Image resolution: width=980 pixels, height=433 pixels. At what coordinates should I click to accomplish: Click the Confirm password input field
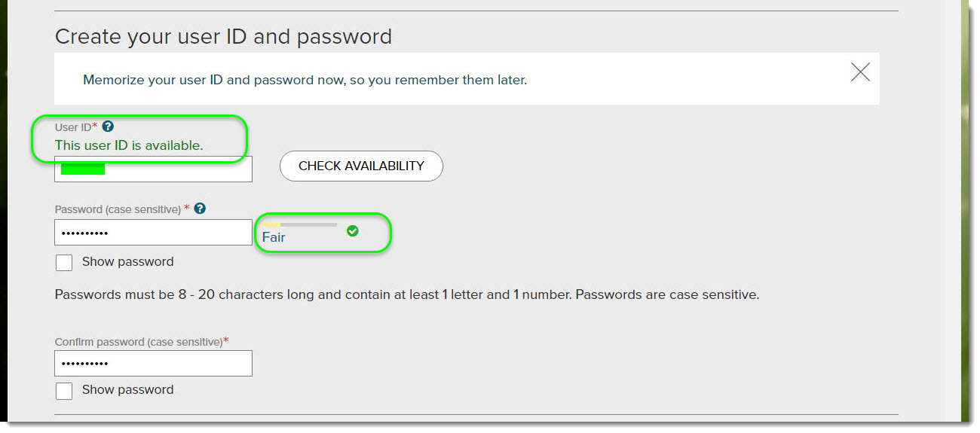[153, 364]
